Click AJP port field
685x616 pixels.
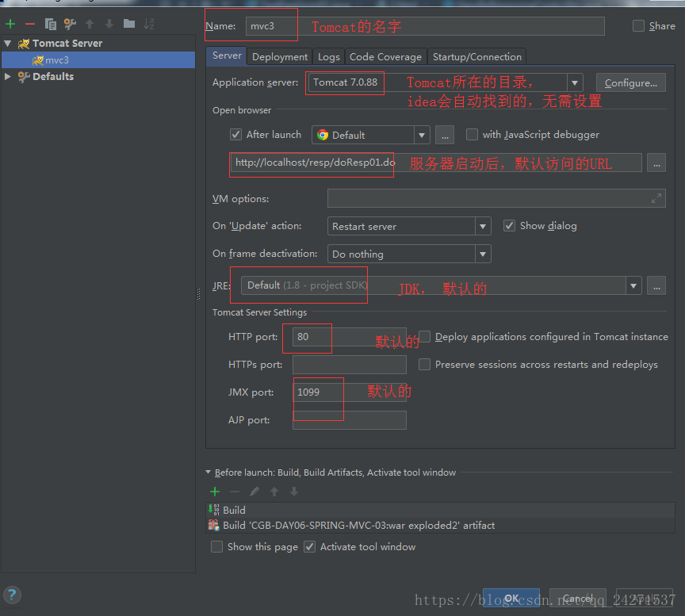click(x=349, y=420)
